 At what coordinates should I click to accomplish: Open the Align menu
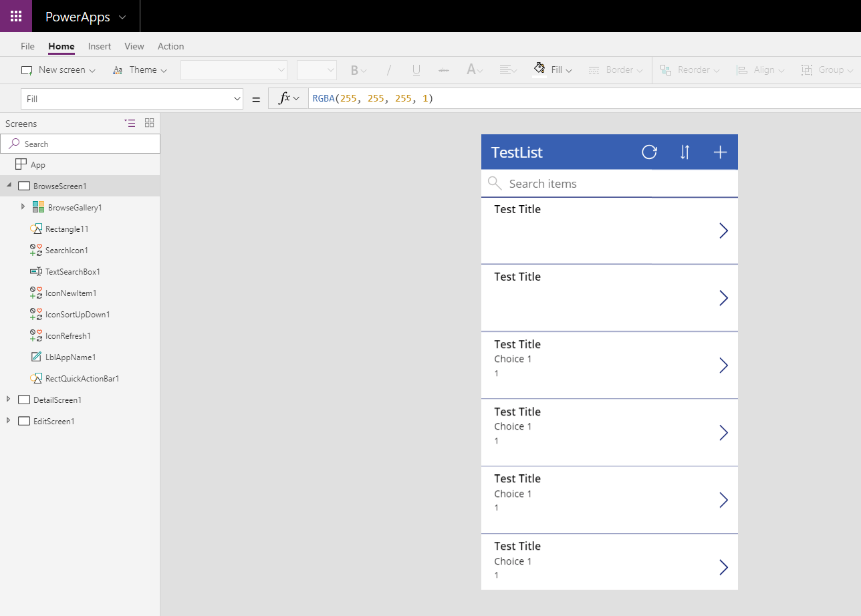click(x=760, y=70)
